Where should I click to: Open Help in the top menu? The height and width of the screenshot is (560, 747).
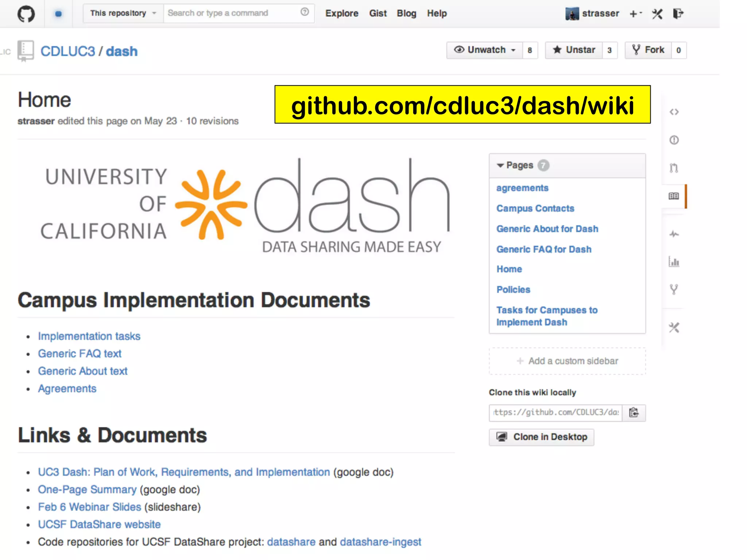tap(437, 13)
